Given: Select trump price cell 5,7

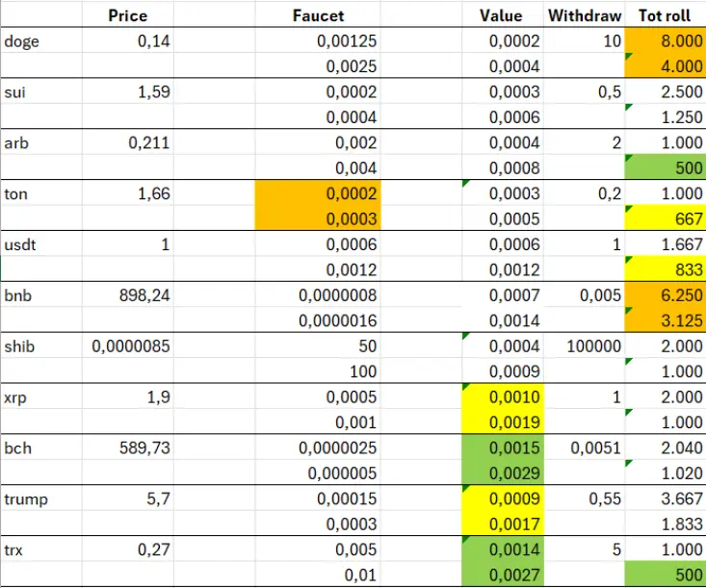Looking at the screenshot, I should coord(128,499).
